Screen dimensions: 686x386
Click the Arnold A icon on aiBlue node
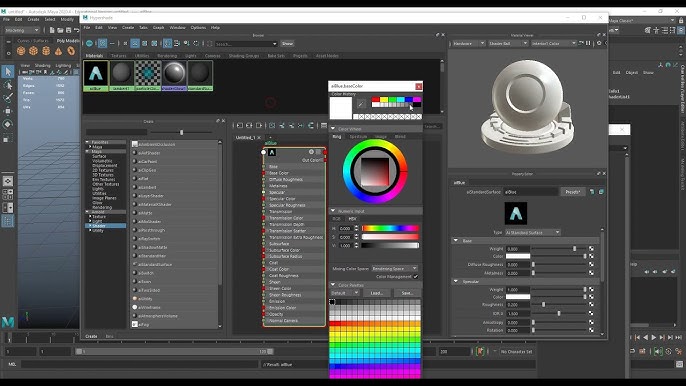pyautogui.click(x=272, y=152)
